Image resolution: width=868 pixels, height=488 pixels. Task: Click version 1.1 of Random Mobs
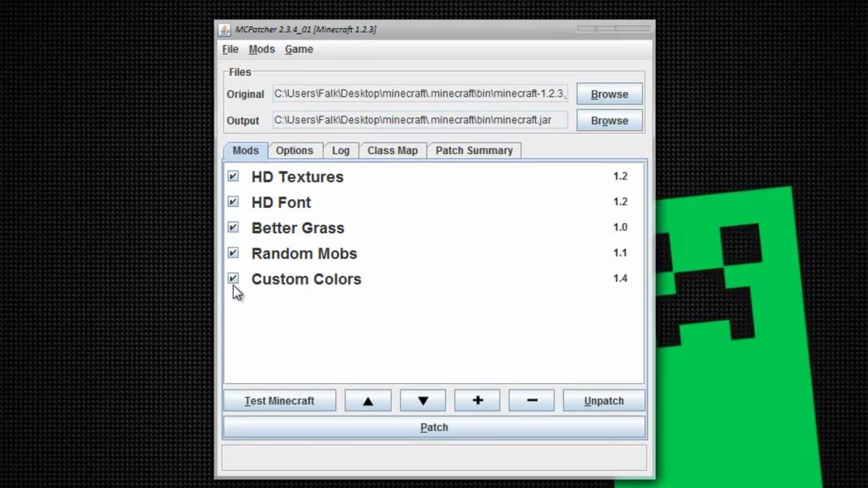[x=620, y=253]
